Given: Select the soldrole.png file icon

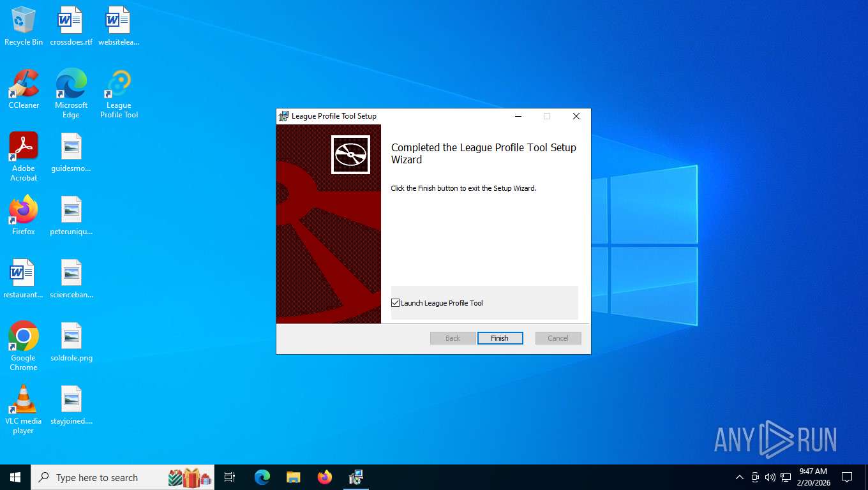Looking at the screenshot, I should tap(71, 342).
